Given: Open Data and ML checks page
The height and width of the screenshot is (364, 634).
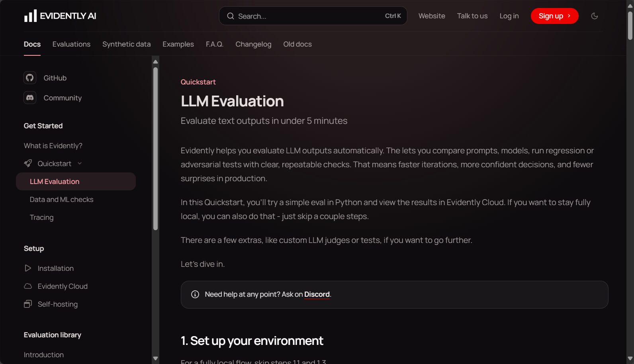Looking at the screenshot, I should click(61, 200).
